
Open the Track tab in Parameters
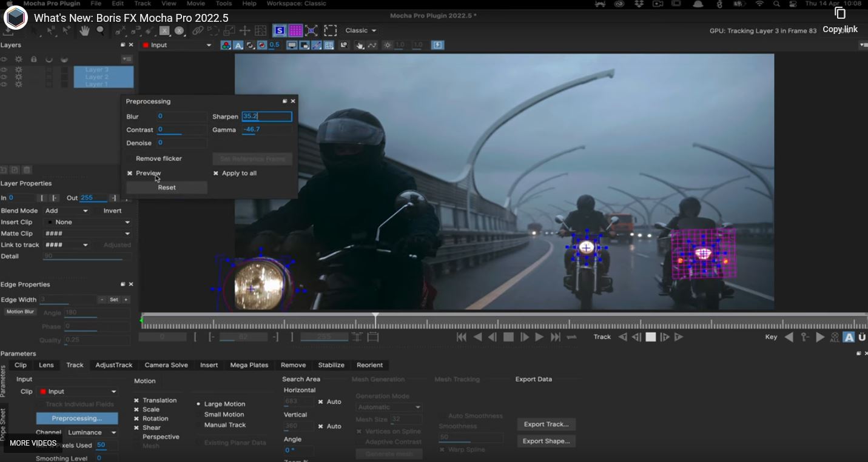pyautogui.click(x=75, y=366)
